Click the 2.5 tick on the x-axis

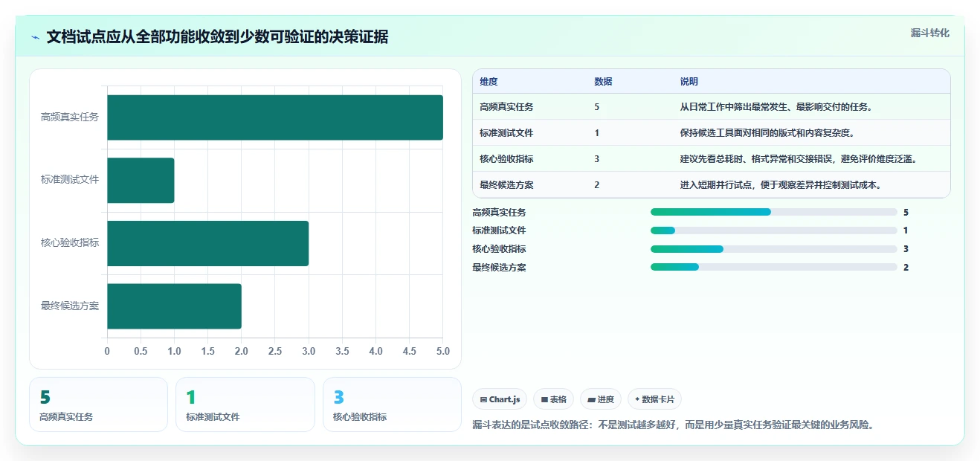pyautogui.click(x=275, y=352)
